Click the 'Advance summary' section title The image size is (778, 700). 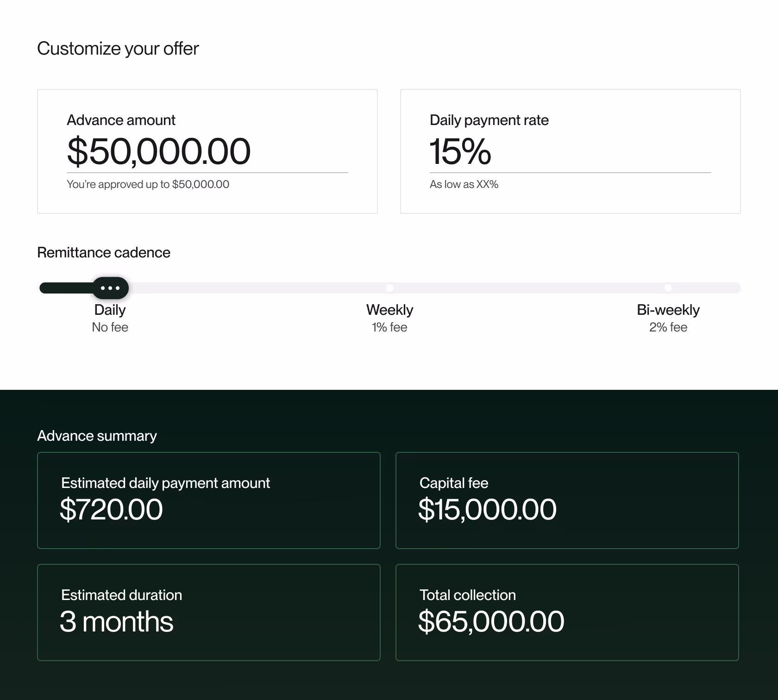click(97, 436)
